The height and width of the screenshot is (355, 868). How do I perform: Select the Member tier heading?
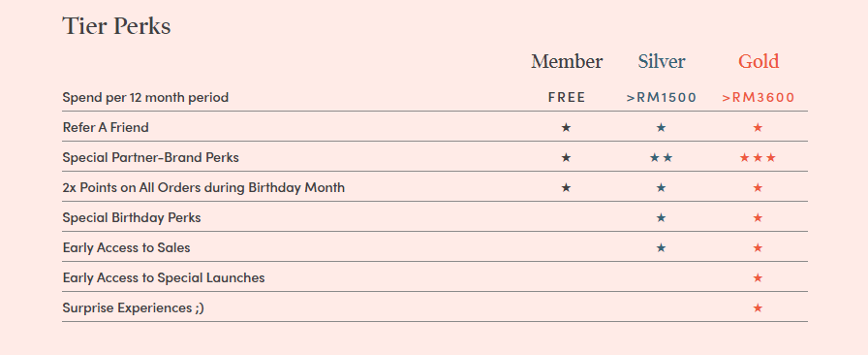[567, 61]
